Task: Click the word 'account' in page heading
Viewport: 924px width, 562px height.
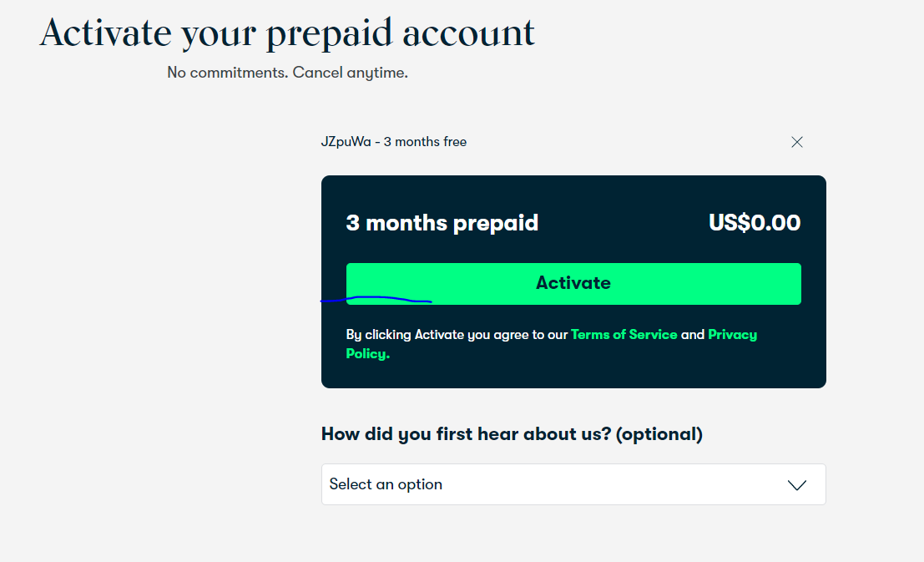Action: [x=467, y=33]
